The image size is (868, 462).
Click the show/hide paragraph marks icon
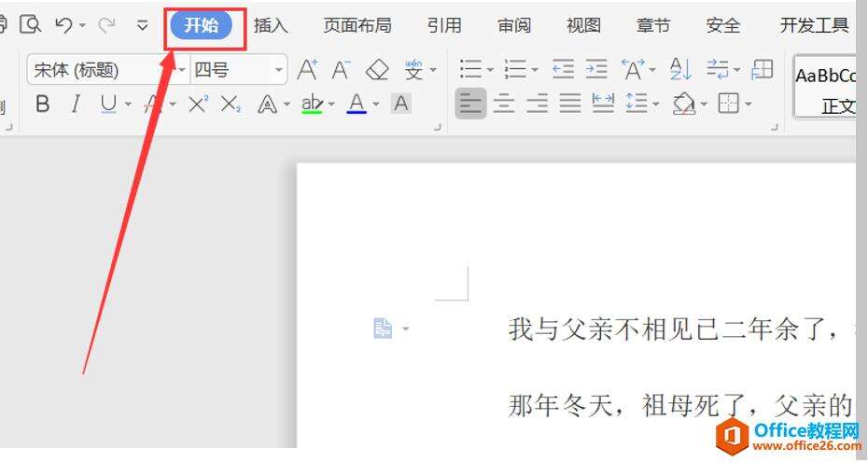[x=718, y=70]
